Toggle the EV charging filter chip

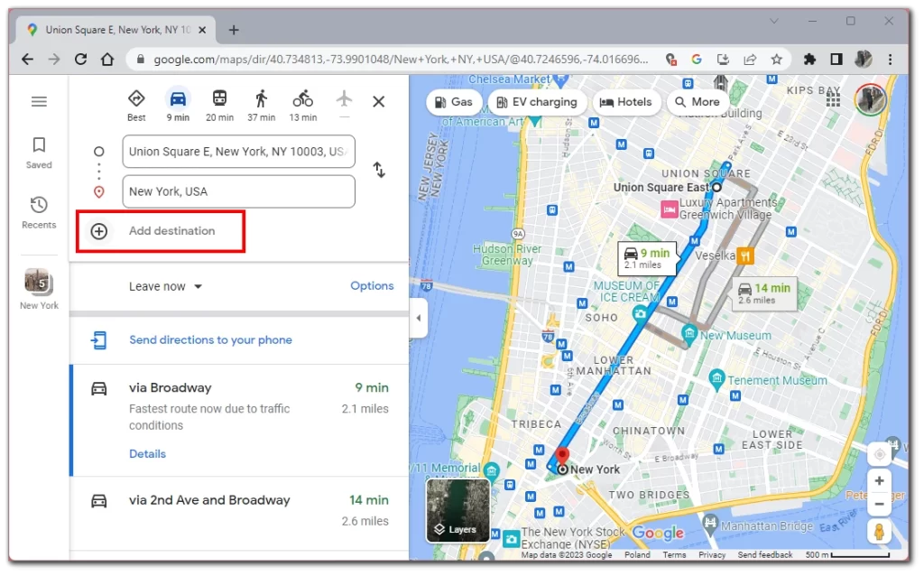[537, 102]
